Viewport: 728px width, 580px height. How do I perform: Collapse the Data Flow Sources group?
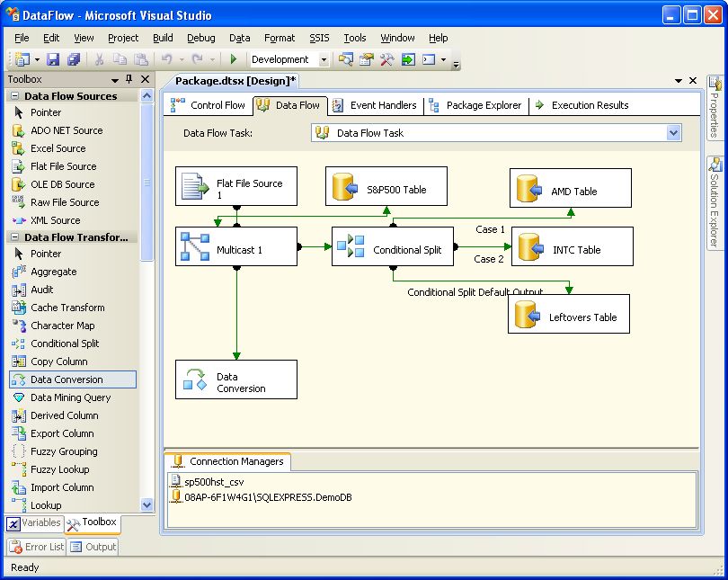[x=15, y=95]
